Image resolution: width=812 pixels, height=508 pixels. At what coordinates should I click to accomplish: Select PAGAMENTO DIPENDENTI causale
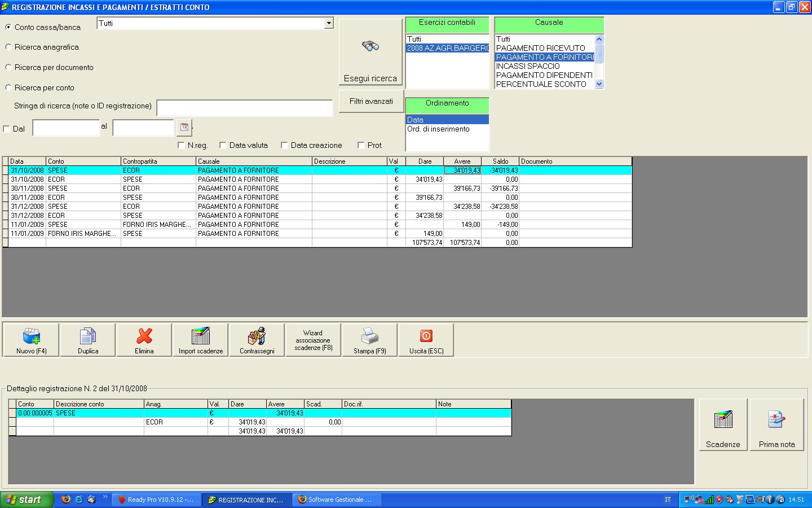[x=545, y=75]
